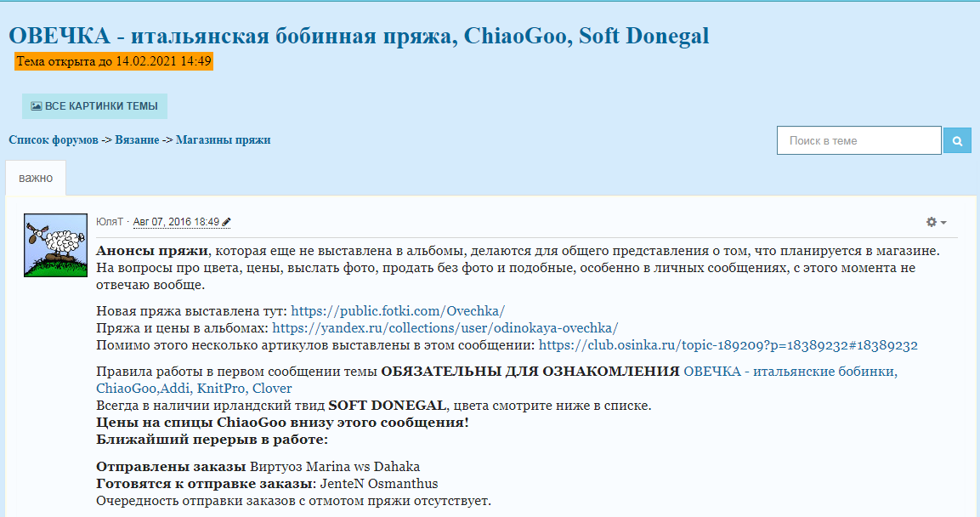Click the picture icon in ВСЕ КАРТИНКИ ТЕМЫ
Image resolution: width=980 pixels, height=517 pixels.
37,106
